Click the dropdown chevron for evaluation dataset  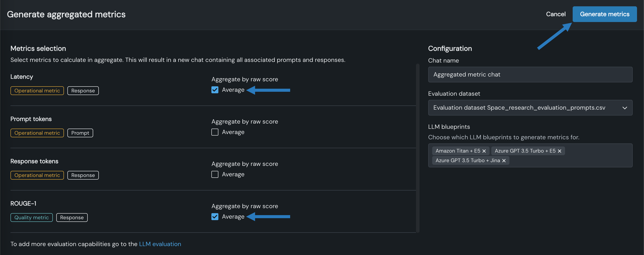(x=625, y=108)
